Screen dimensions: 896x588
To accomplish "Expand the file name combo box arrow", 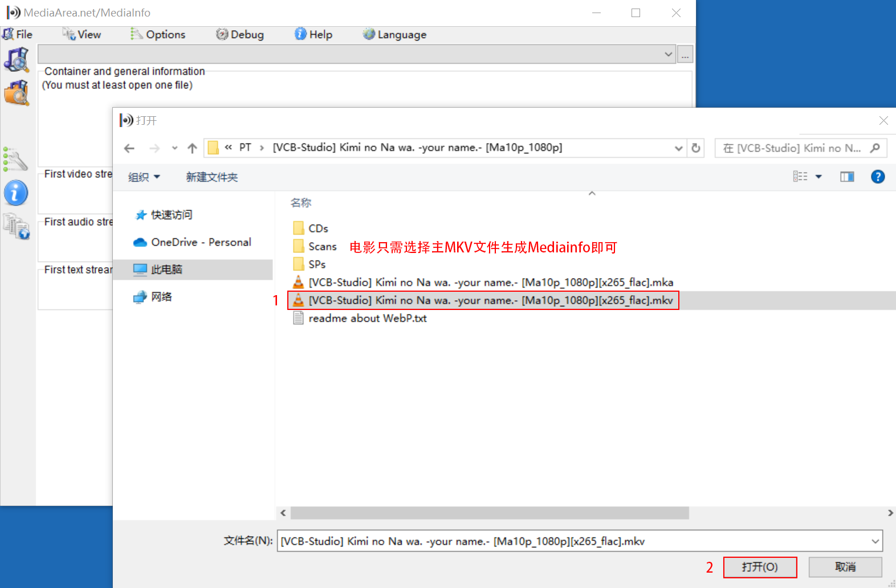I will 875,541.
